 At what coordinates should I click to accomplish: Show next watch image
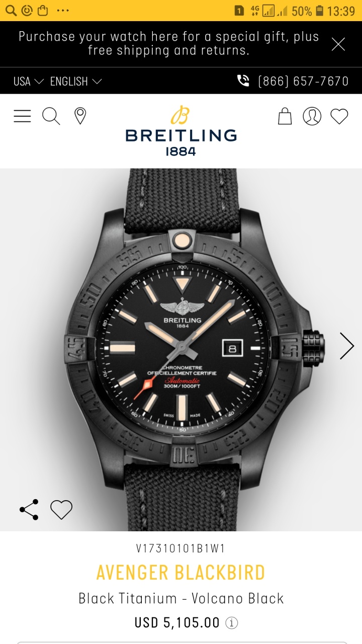(347, 346)
